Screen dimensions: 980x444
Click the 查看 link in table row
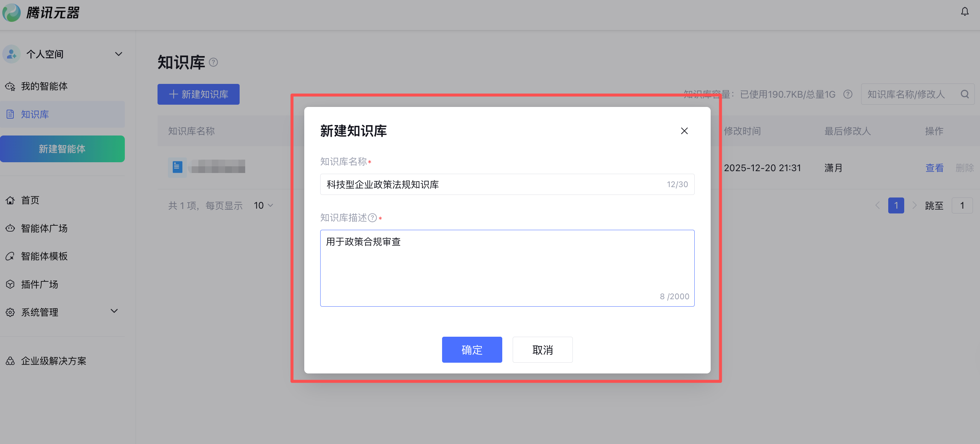coord(934,168)
